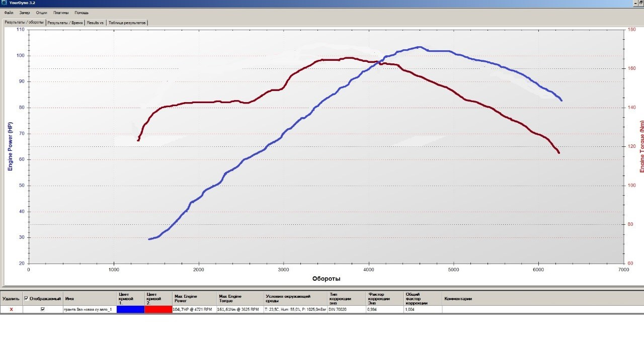Viewport: 644px width, 340px height.
Task: Click the YourDyno app icon in the title bar
Action: (x=4, y=3)
